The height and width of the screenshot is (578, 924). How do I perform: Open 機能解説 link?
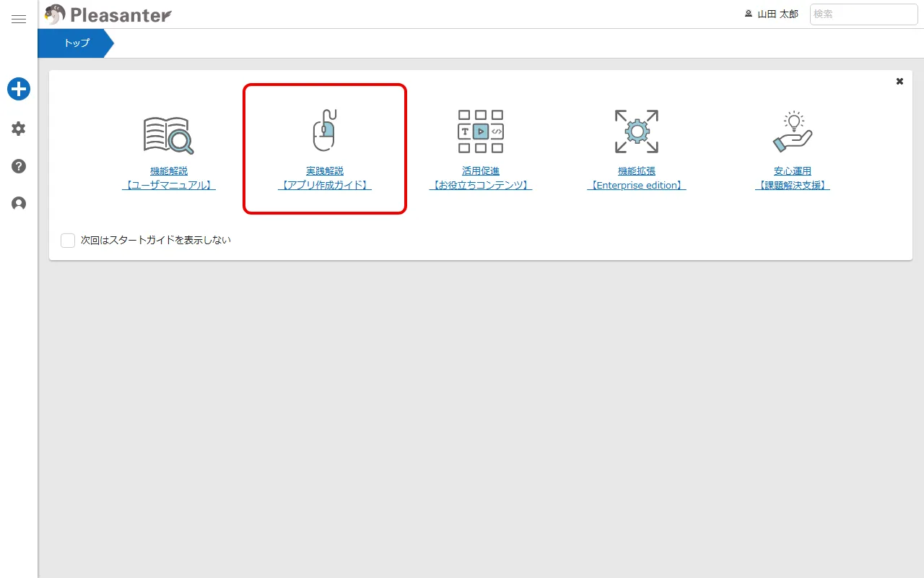[x=169, y=171]
